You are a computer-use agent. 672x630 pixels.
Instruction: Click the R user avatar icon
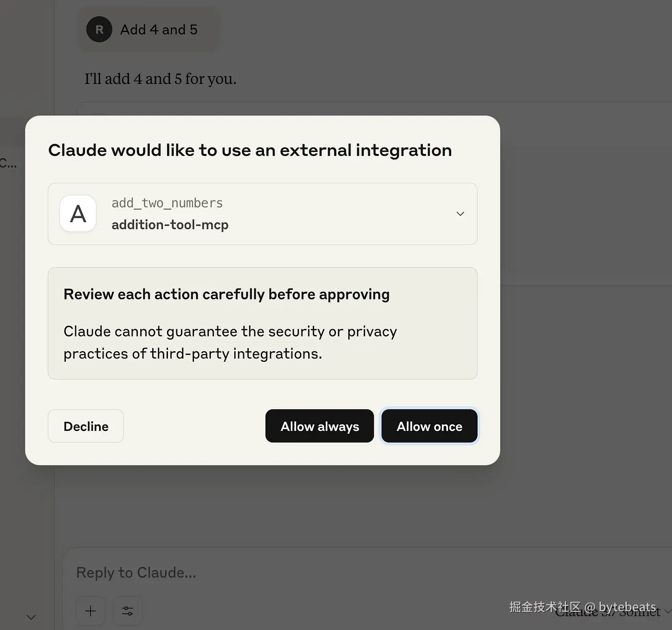[x=99, y=29]
